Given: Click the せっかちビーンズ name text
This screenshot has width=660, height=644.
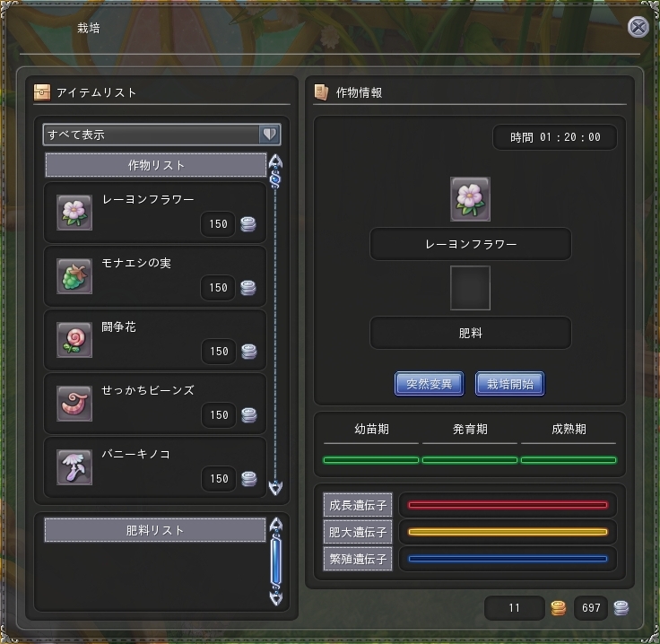Looking at the screenshot, I should (x=148, y=390).
